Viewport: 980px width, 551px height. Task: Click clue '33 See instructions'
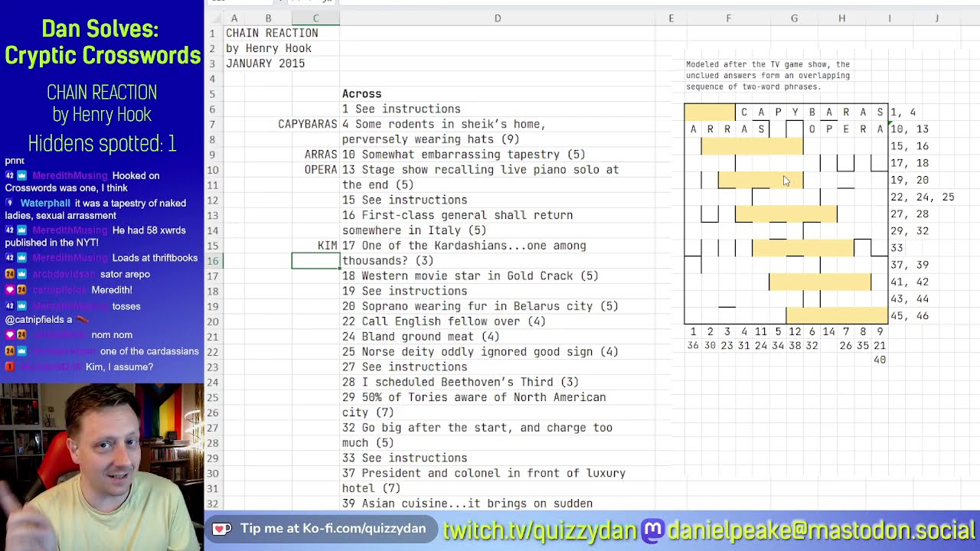[404, 458]
